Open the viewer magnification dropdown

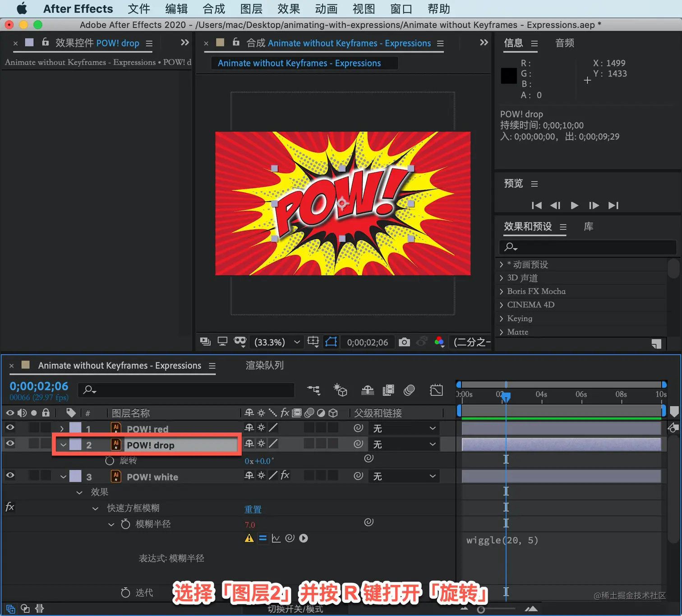(x=277, y=342)
